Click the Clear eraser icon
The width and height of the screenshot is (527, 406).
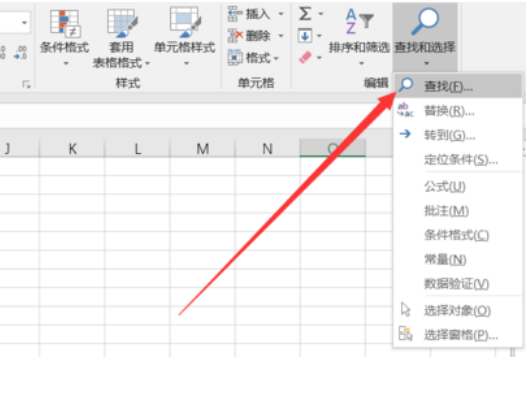pos(305,57)
